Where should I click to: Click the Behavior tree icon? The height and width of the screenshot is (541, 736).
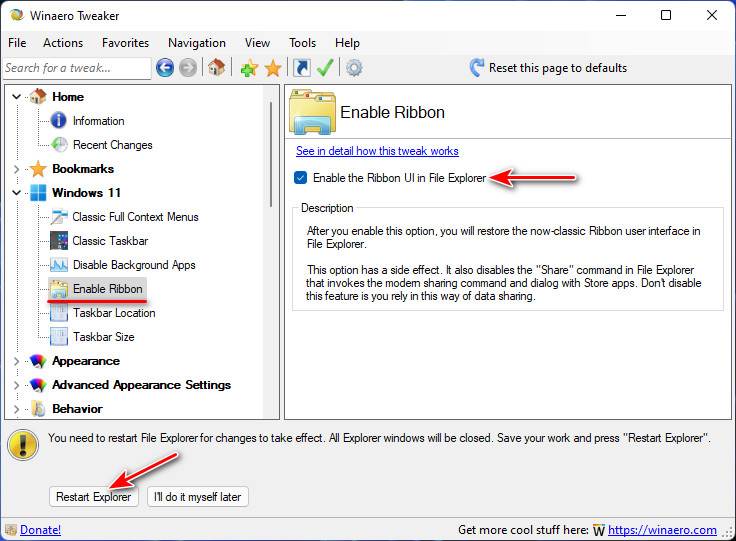click(38, 409)
